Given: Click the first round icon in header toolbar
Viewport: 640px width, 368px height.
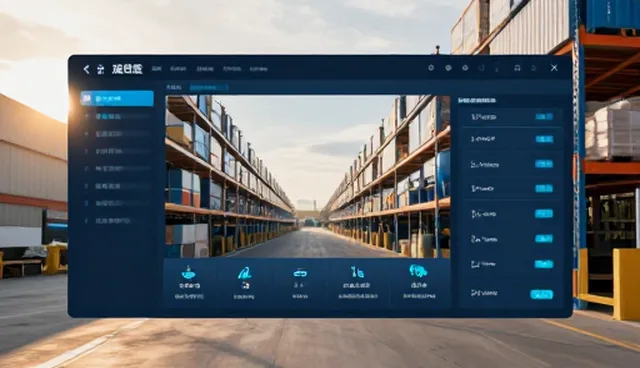Looking at the screenshot, I should pos(431,68).
